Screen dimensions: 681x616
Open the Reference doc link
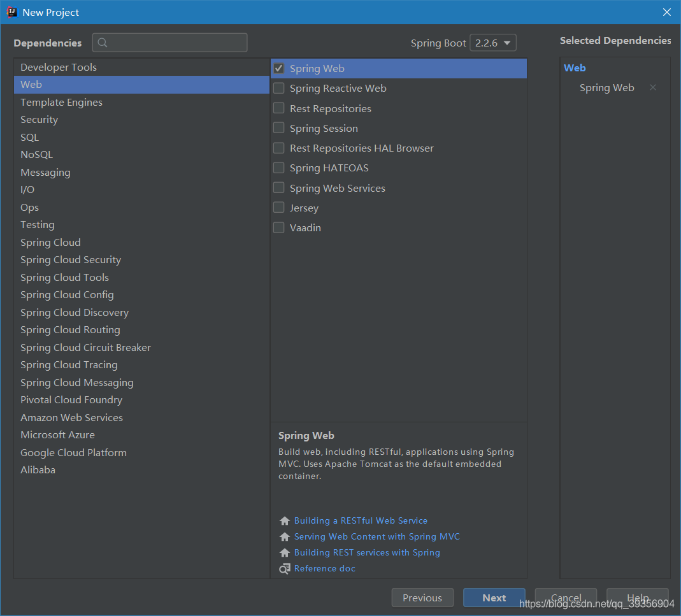(324, 569)
